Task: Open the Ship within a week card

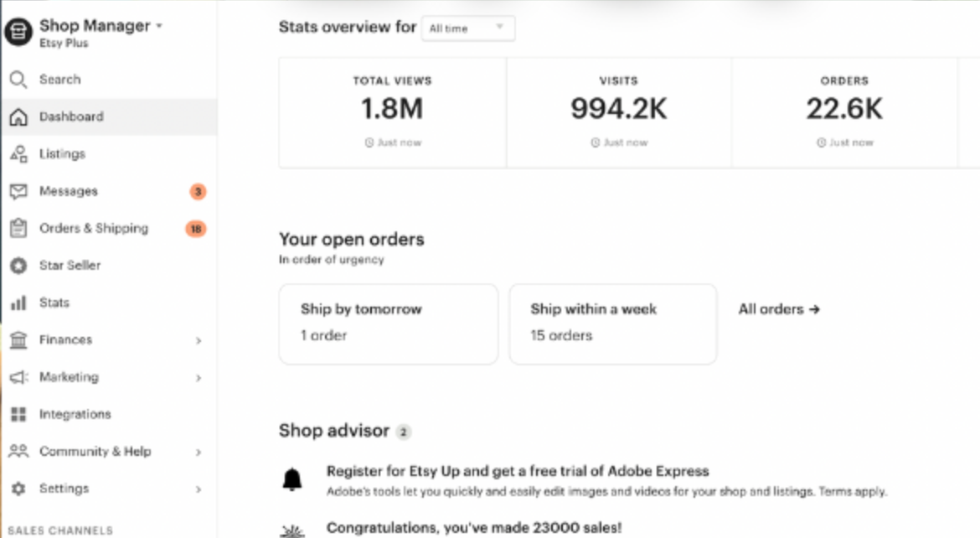Action: (x=613, y=324)
